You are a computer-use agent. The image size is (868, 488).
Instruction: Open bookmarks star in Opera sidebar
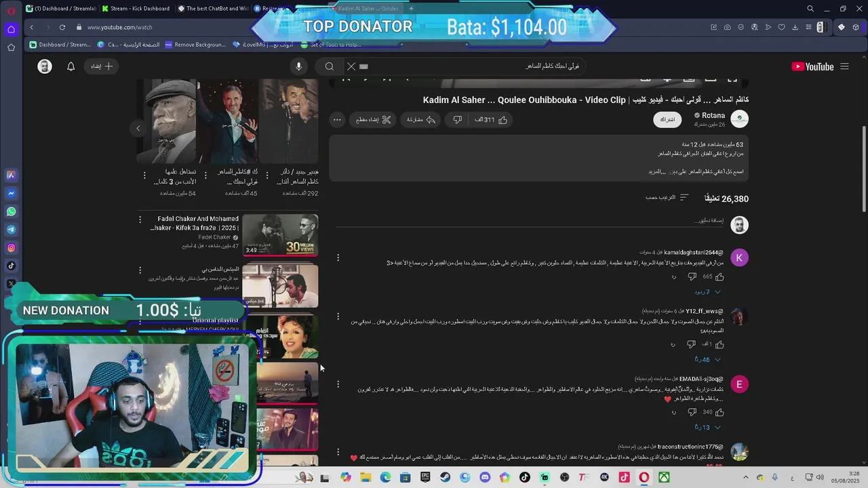[11, 47]
